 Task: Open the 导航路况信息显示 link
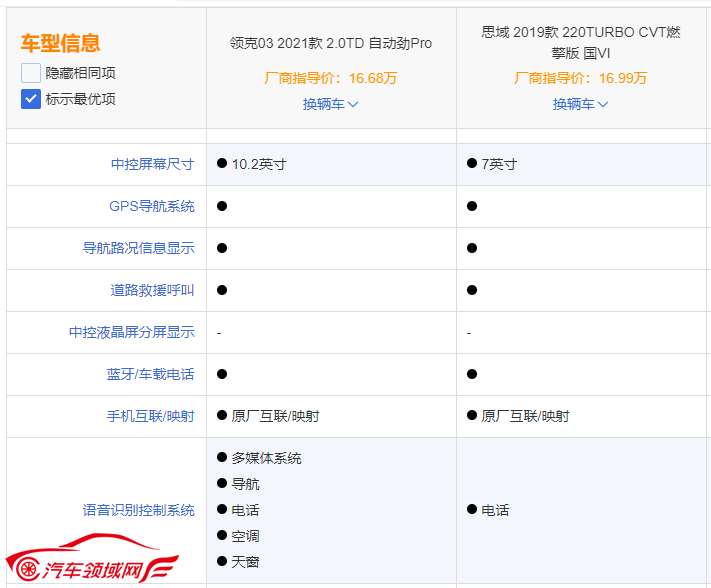[138, 248]
